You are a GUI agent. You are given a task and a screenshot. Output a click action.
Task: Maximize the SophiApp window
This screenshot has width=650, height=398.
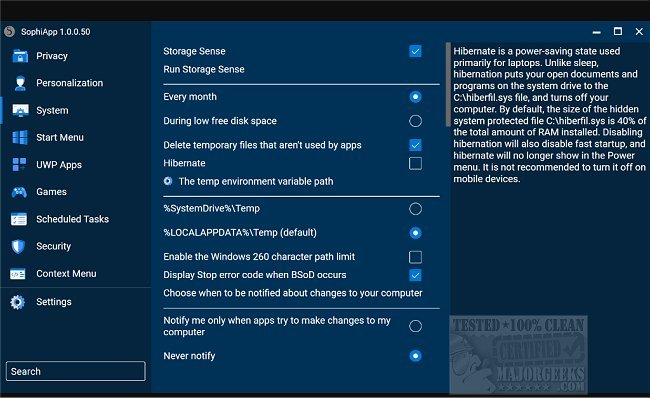pyautogui.click(x=618, y=32)
